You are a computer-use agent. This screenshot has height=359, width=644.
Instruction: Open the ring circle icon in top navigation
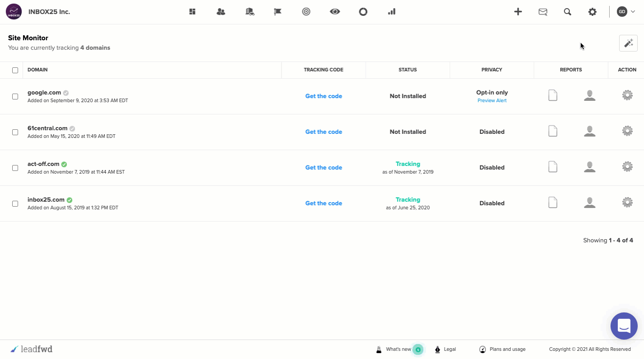coord(363,12)
